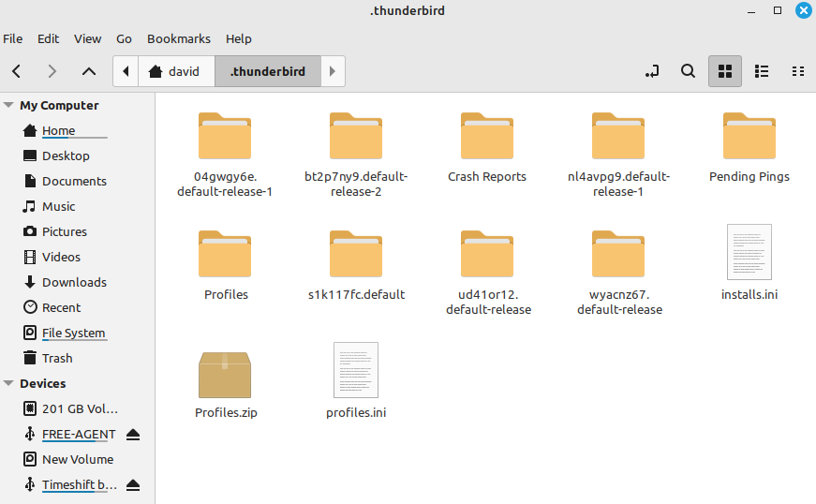816x504 pixels.
Task: Go up to parent folder
Action: click(x=89, y=71)
